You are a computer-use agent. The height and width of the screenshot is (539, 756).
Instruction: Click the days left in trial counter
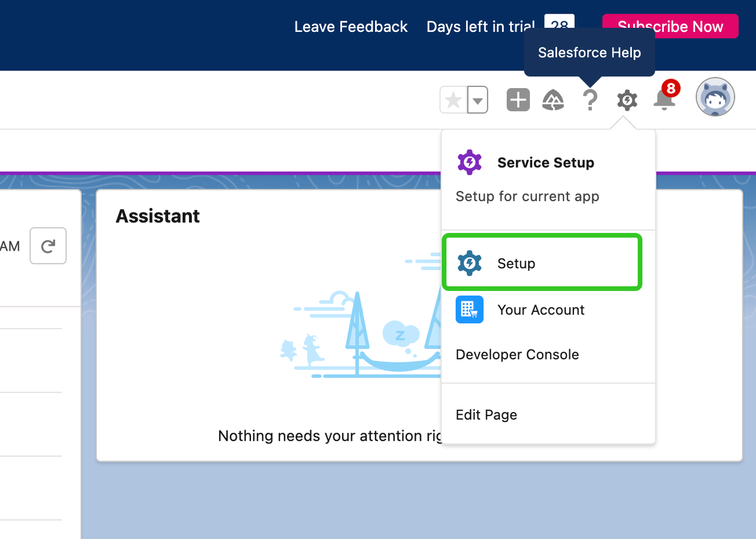pyautogui.click(x=558, y=22)
